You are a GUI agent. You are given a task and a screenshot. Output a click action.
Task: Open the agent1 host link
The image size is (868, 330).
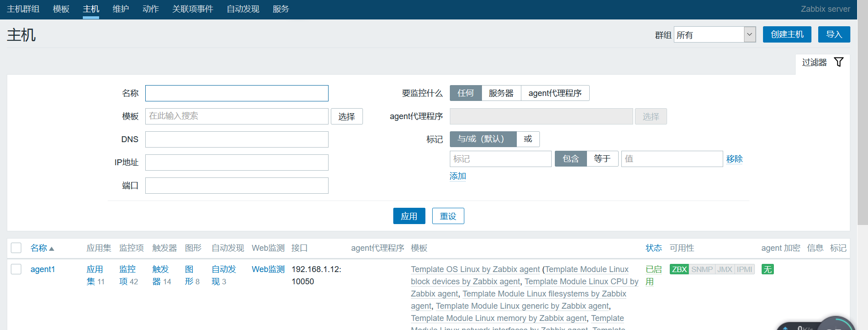point(43,269)
